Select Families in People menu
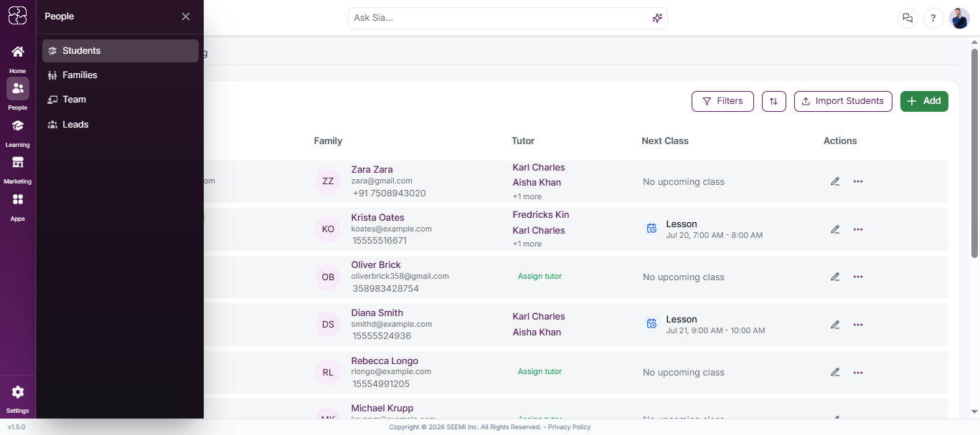 [121, 75]
